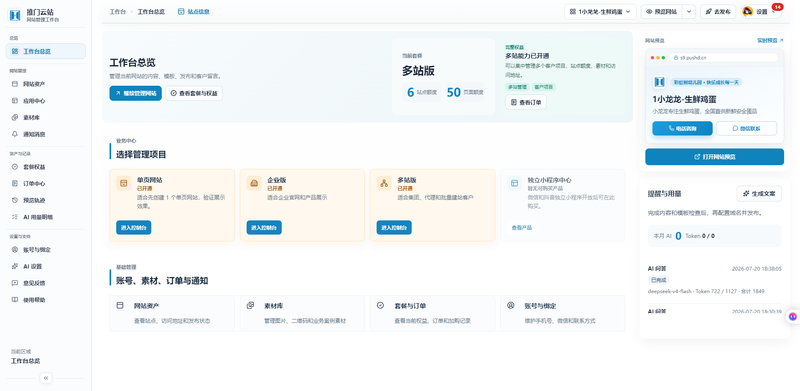Click the 通知消息 bell icon in sidebar
800x391 pixels.
[x=15, y=134]
